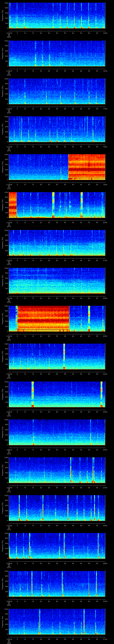The width and height of the screenshot is (114, 644).
Task: Click the 2:15:00 start time label
Action: 9,71
